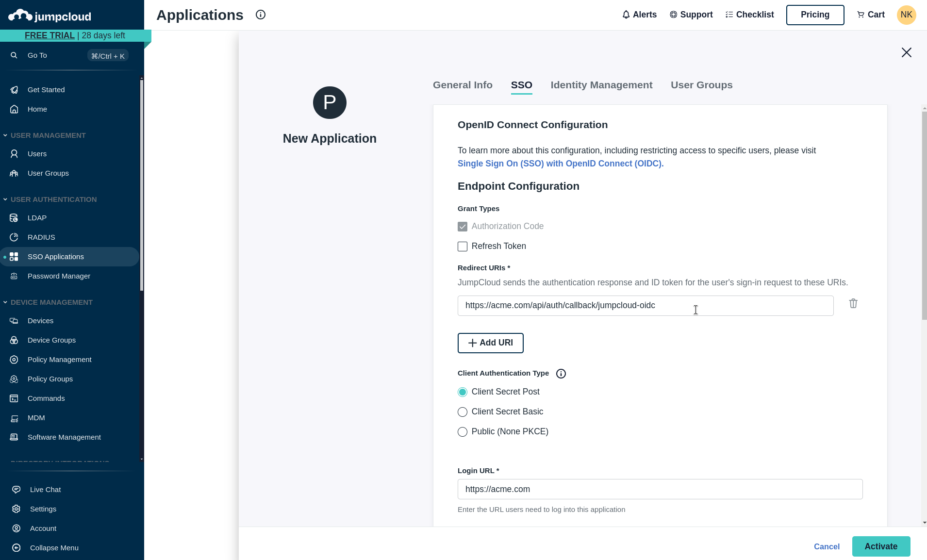Image resolution: width=927 pixels, height=560 pixels.
Task: Open the SSO with OpenID Connect link
Action: pos(560,164)
